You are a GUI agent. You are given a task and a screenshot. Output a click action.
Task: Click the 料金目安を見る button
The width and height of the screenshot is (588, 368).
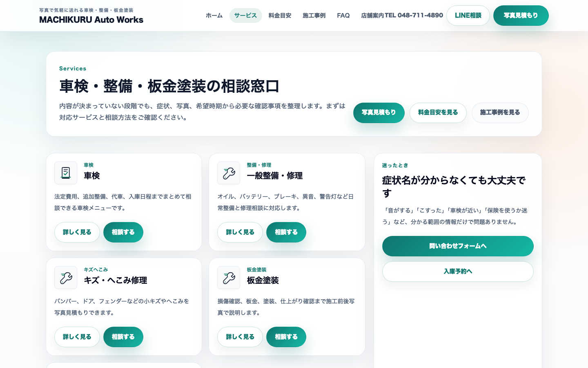pos(438,112)
